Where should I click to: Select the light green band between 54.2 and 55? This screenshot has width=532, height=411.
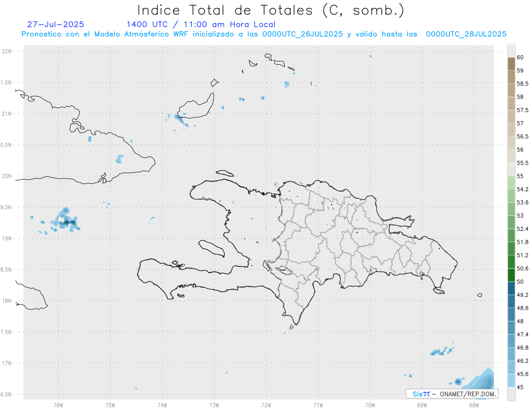tap(511, 183)
